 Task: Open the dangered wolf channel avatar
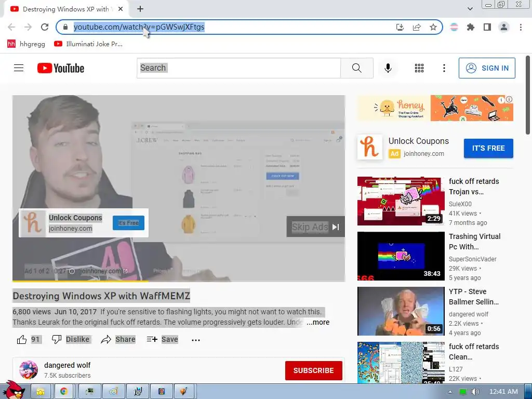(x=29, y=370)
